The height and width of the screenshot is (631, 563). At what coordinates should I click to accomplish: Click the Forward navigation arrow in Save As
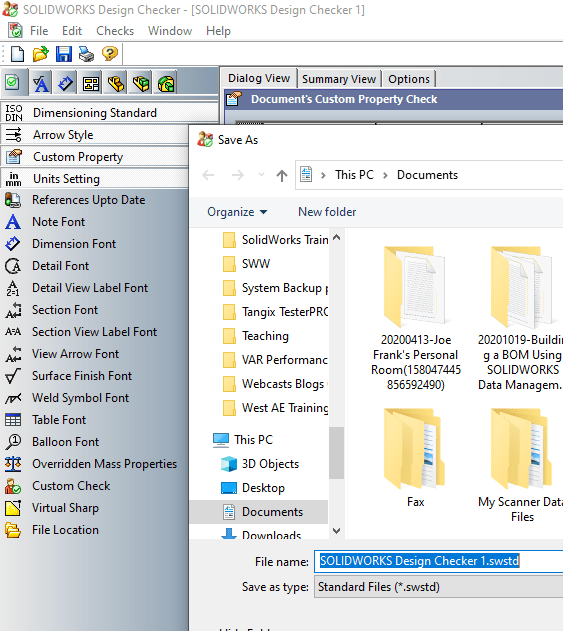click(237, 175)
